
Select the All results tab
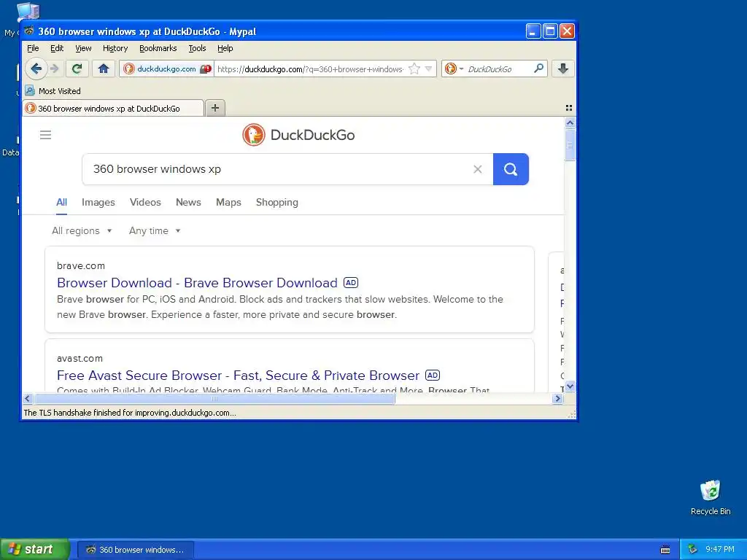pyautogui.click(x=61, y=202)
